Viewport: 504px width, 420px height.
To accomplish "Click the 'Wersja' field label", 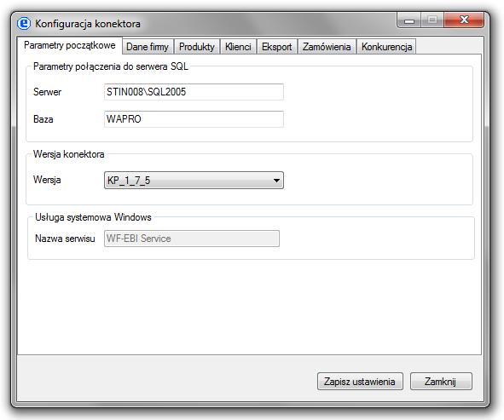I will point(47,180).
